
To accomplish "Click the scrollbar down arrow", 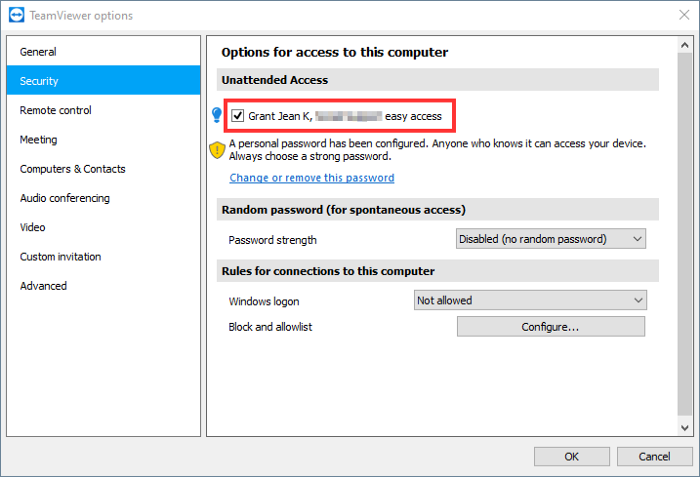I will [684, 427].
